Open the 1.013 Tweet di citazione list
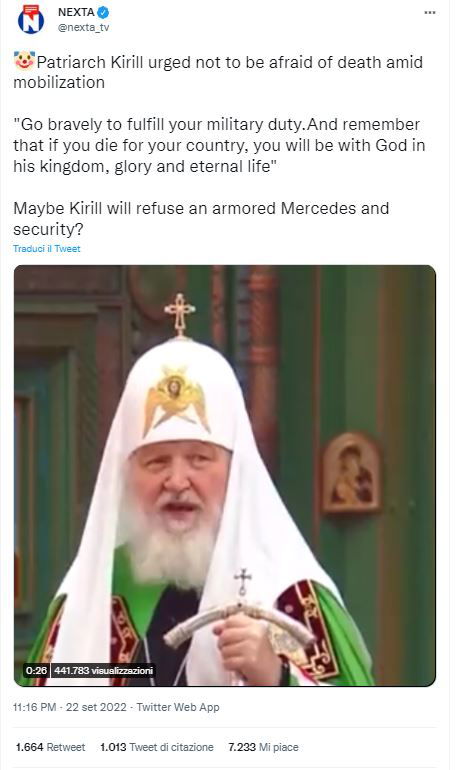 [x=157, y=747]
